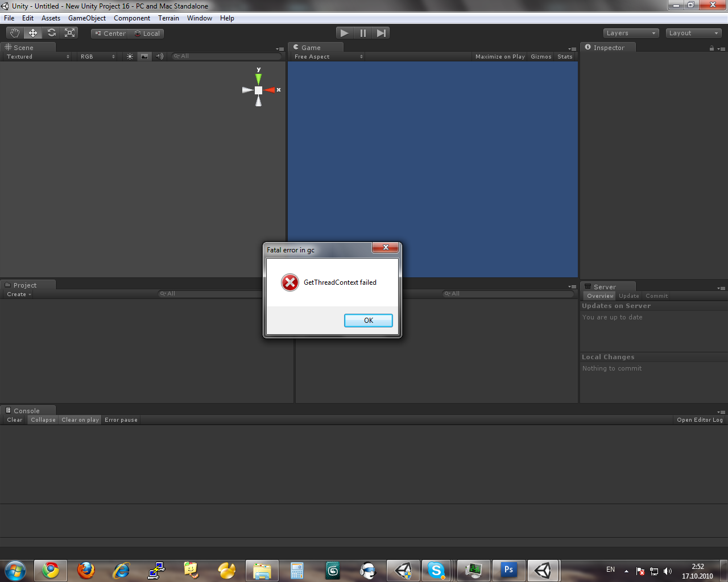This screenshot has height=582, width=728.
Task: Click the Scene view search field
Action: tap(227, 56)
